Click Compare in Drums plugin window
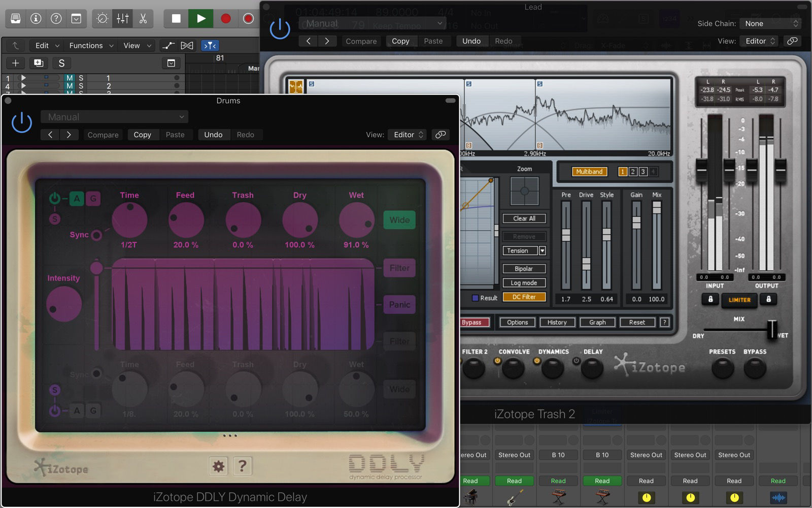Viewport: 812px width, 508px height. [103, 135]
